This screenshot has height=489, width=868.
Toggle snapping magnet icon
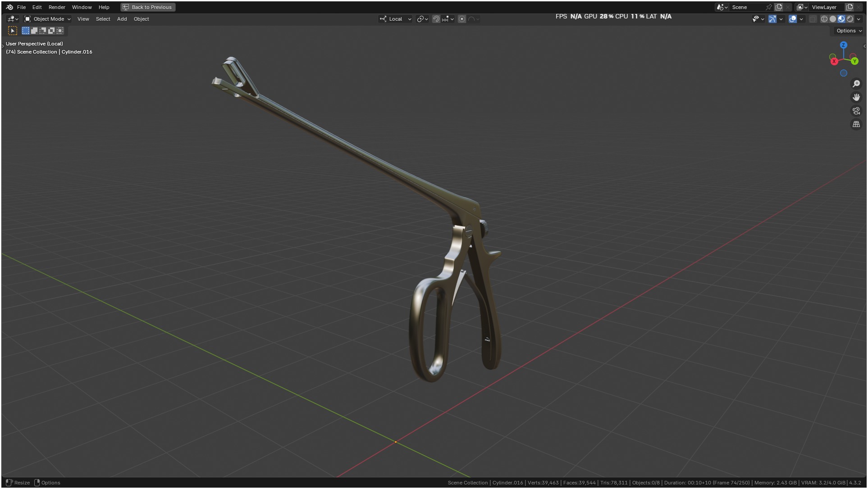pyautogui.click(x=436, y=19)
